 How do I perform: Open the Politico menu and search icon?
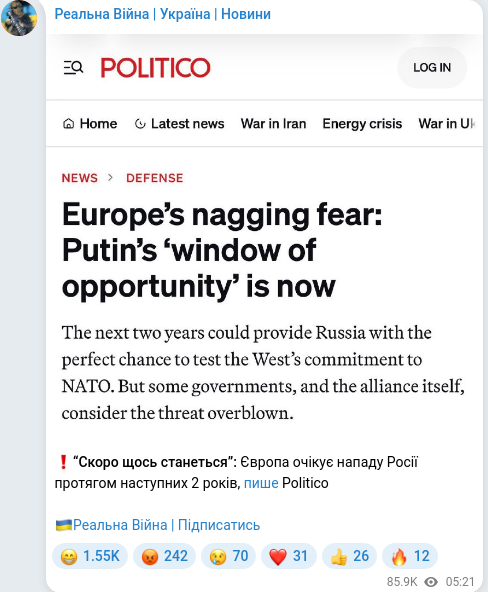click(73, 68)
